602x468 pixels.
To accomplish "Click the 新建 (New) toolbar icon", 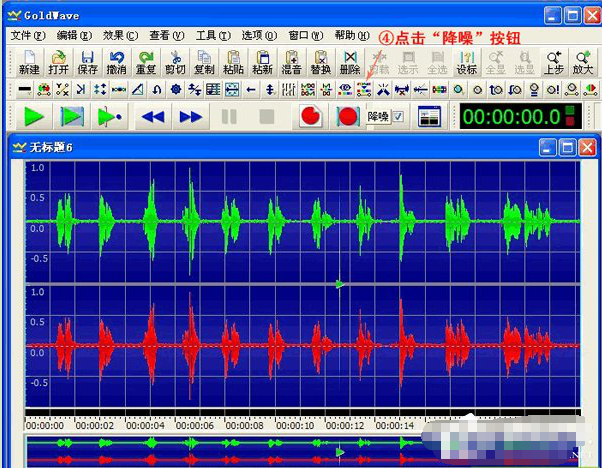I will tap(29, 62).
